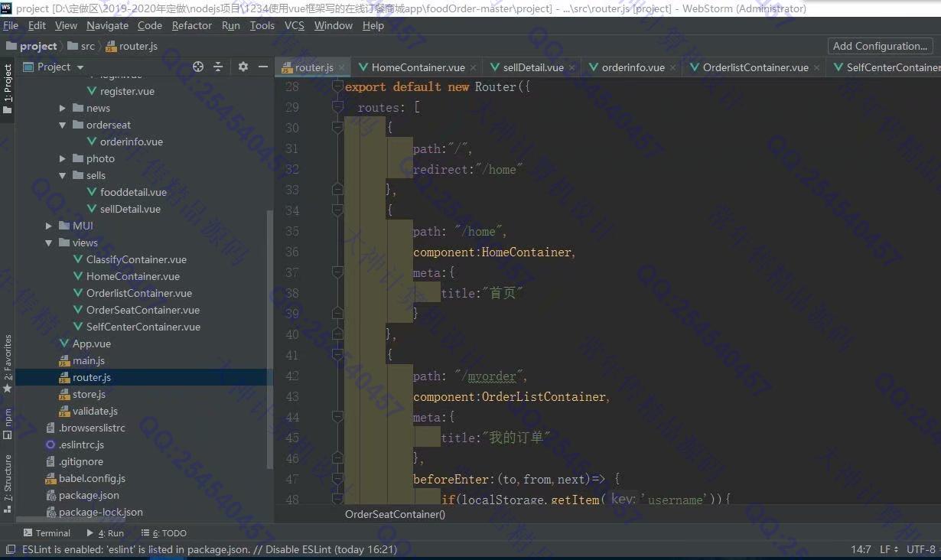The width and height of the screenshot is (941, 560).
Task: Switch to the HomeContainer.vue tab
Action: 418,67
